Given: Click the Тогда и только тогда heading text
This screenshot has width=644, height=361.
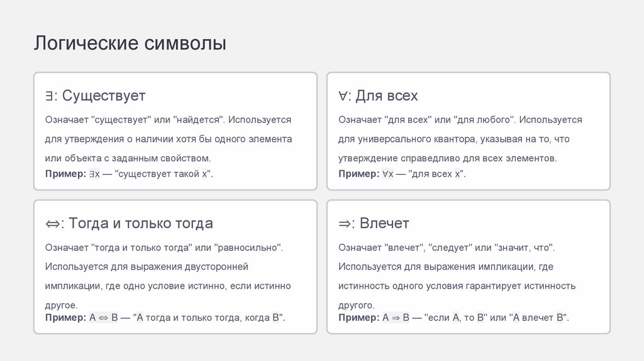Looking at the screenshot, I should pos(141,223).
